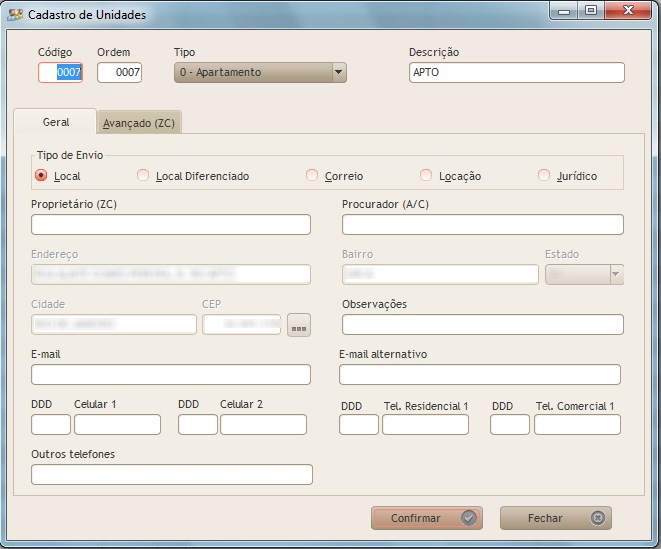Screen dimensions: 661x549
Task: Click the X icon on Fechar
Action: [x=597, y=518]
